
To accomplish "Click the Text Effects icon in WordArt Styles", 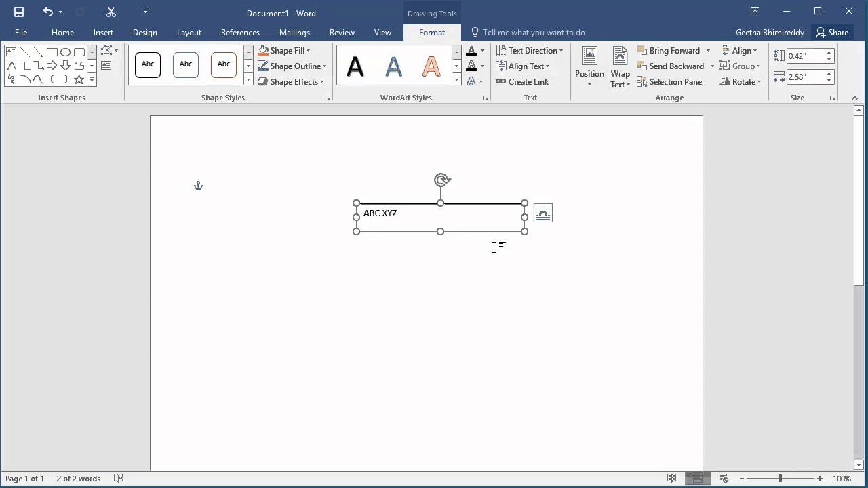I will click(x=472, y=82).
